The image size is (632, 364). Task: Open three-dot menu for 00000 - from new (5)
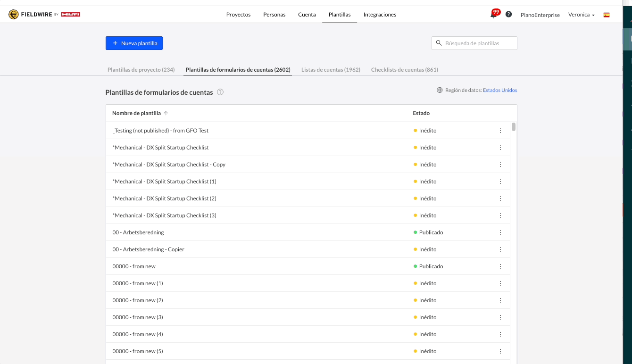tap(500, 351)
